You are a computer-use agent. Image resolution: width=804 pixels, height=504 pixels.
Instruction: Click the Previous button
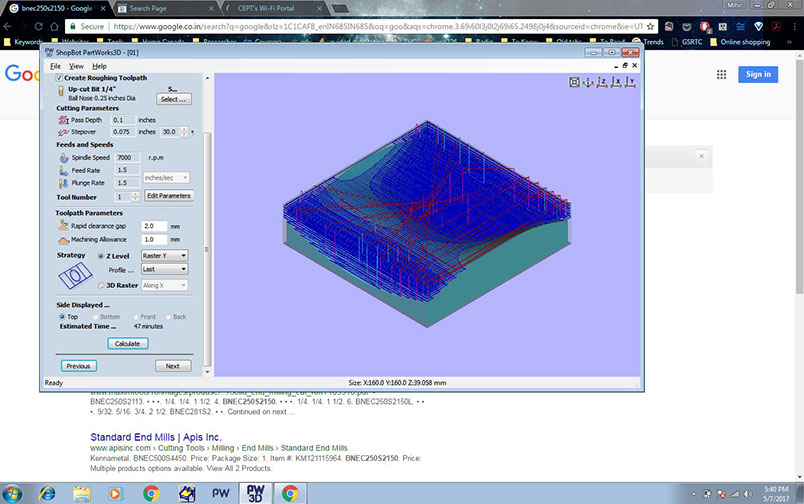tap(78, 366)
